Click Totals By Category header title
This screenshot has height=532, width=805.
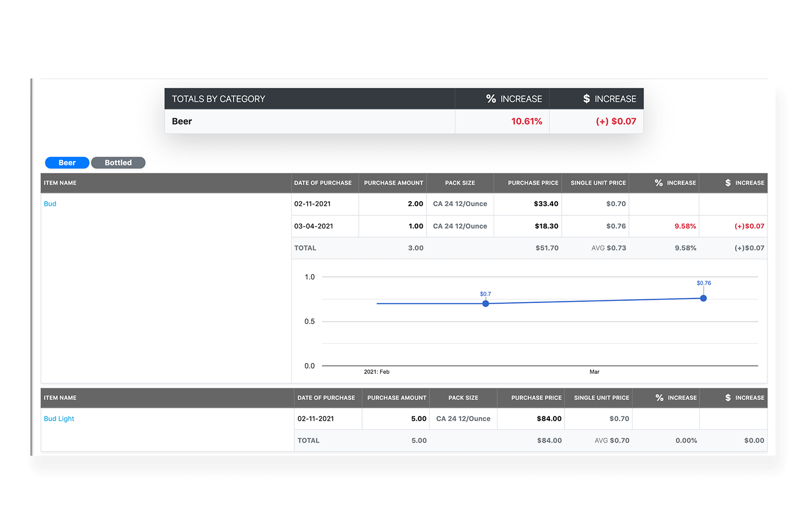click(x=219, y=99)
